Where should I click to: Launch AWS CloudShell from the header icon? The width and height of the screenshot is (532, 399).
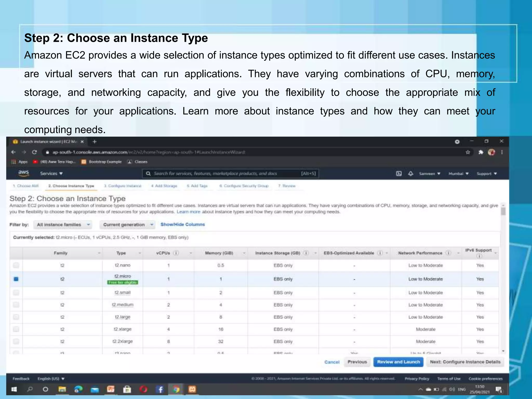click(x=399, y=174)
